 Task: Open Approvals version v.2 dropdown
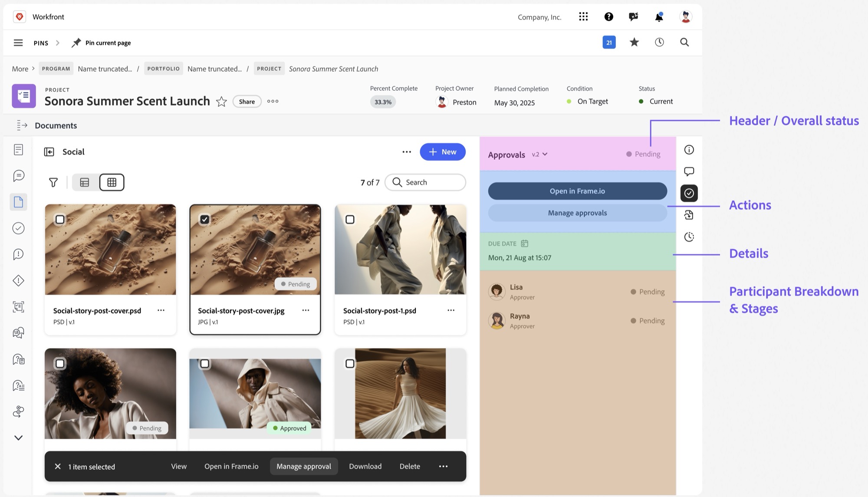(x=539, y=155)
